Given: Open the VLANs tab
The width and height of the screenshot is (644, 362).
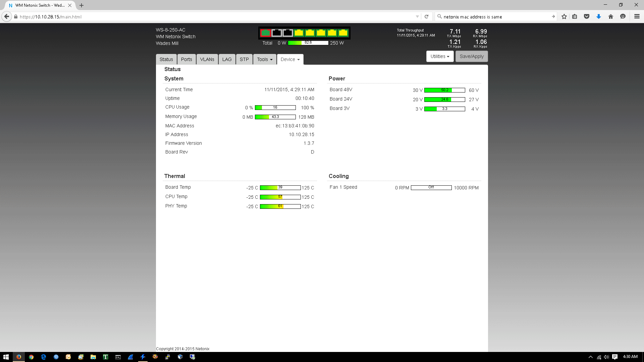Looking at the screenshot, I should point(207,59).
